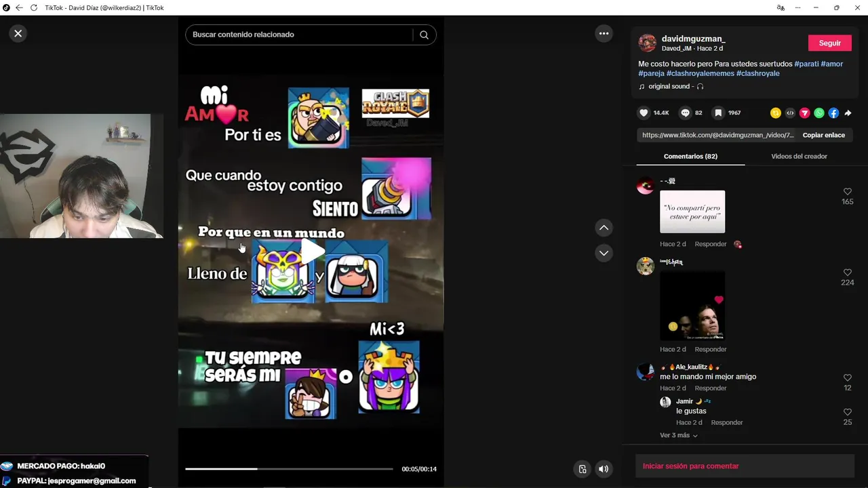The height and width of the screenshot is (488, 868).
Task: Toggle the autoscroll icon beside volume
Action: click(x=582, y=469)
